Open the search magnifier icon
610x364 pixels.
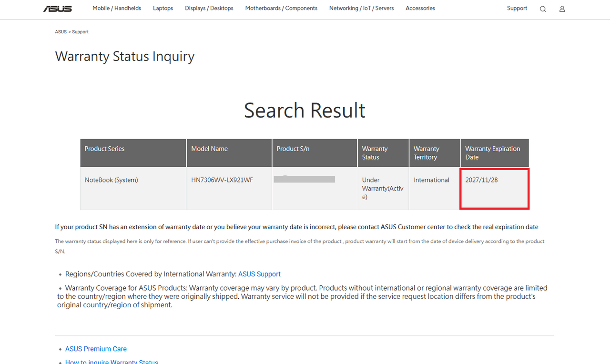pyautogui.click(x=543, y=9)
